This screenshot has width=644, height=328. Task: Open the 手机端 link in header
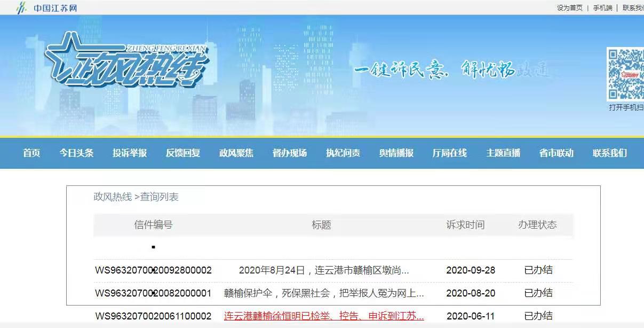coord(602,8)
